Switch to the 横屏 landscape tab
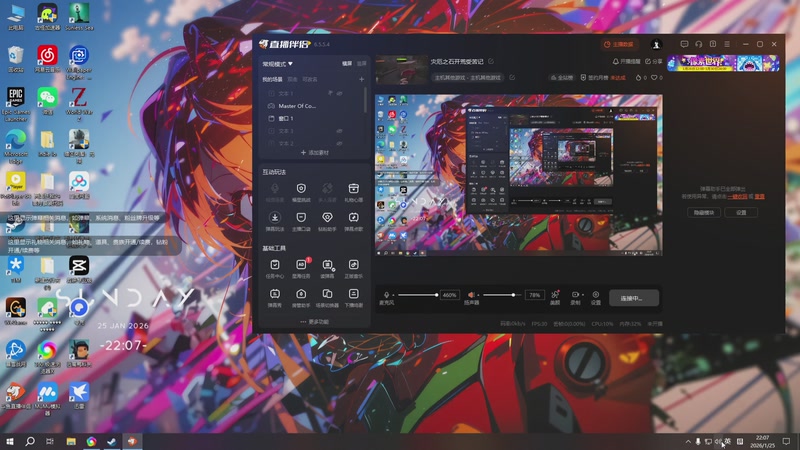 click(x=347, y=64)
